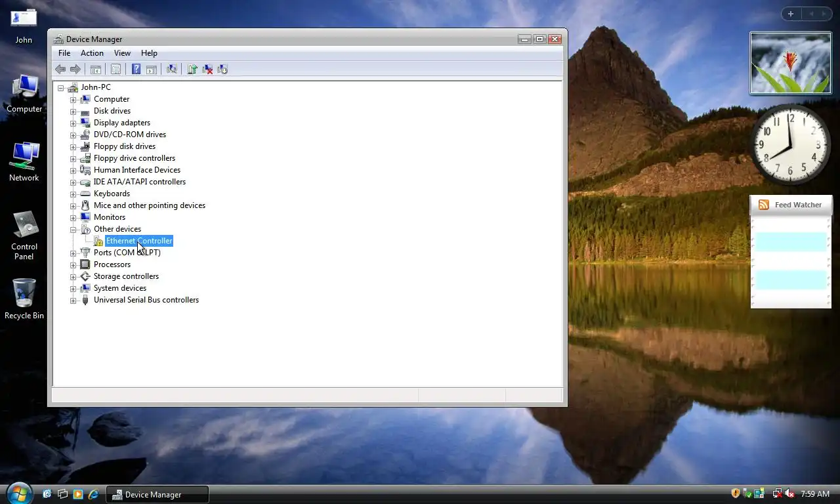Expand Mice and other pointing devices
Image resolution: width=840 pixels, height=504 pixels.
click(x=73, y=205)
